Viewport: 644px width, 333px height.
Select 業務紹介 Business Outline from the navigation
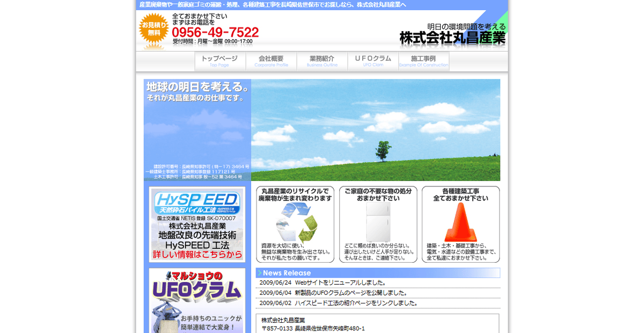pos(322,60)
